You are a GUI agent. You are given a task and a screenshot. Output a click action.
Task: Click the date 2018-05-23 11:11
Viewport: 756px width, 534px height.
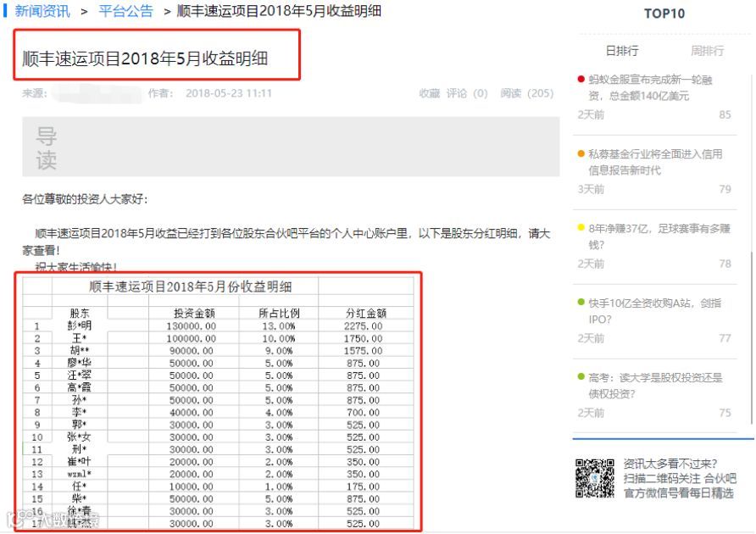229,93
